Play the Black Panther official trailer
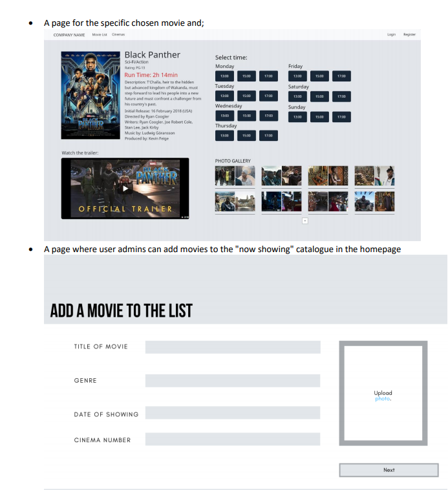Image resolution: width=448 pixels, height=490 pixels. [x=125, y=189]
